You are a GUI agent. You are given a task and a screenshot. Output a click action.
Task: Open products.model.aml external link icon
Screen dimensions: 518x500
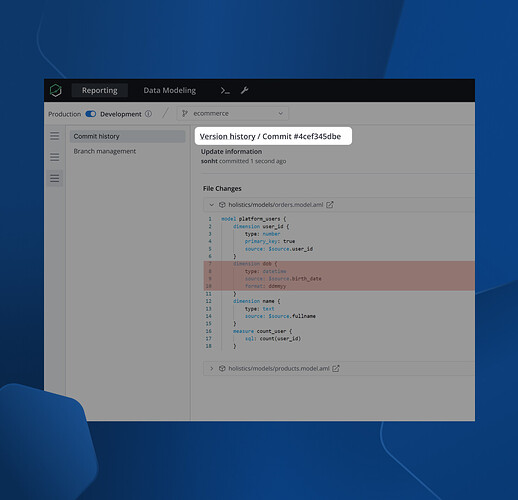coord(336,368)
